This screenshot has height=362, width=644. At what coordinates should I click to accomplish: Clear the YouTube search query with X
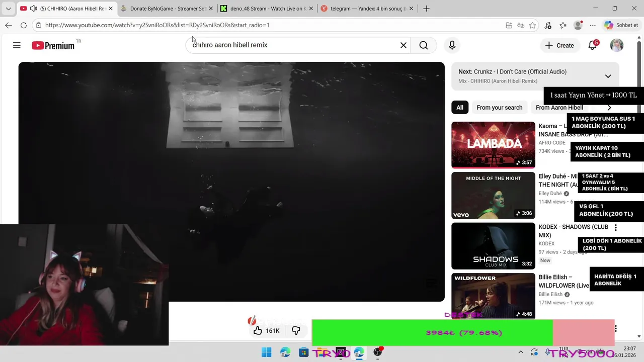point(403,45)
